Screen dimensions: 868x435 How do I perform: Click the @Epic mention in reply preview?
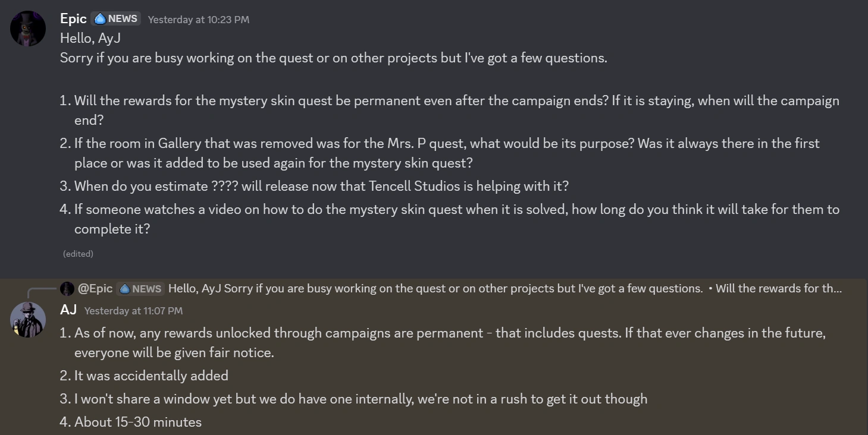pos(95,289)
